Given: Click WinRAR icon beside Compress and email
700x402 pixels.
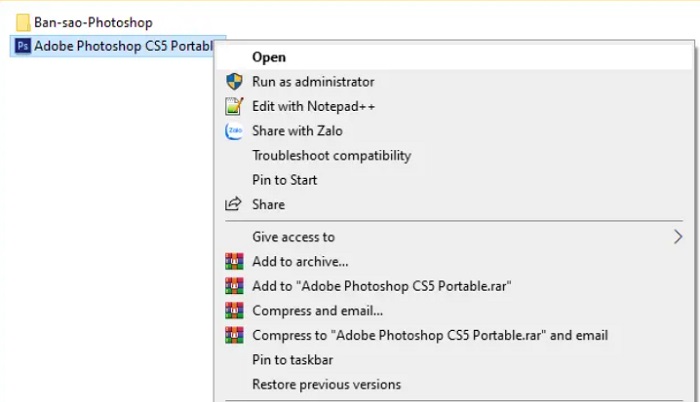Looking at the screenshot, I should click(234, 310).
